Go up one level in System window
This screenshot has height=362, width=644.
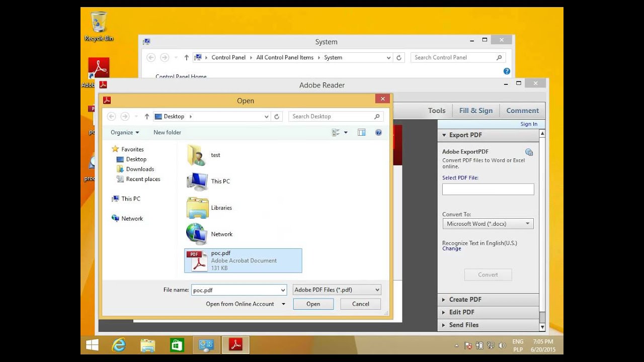186,58
